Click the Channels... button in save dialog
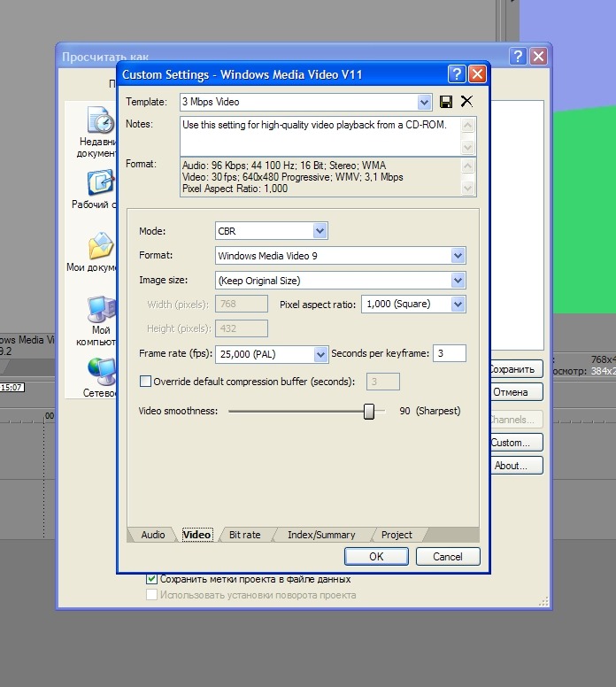The image size is (616, 687). pyautogui.click(x=517, y=420)
